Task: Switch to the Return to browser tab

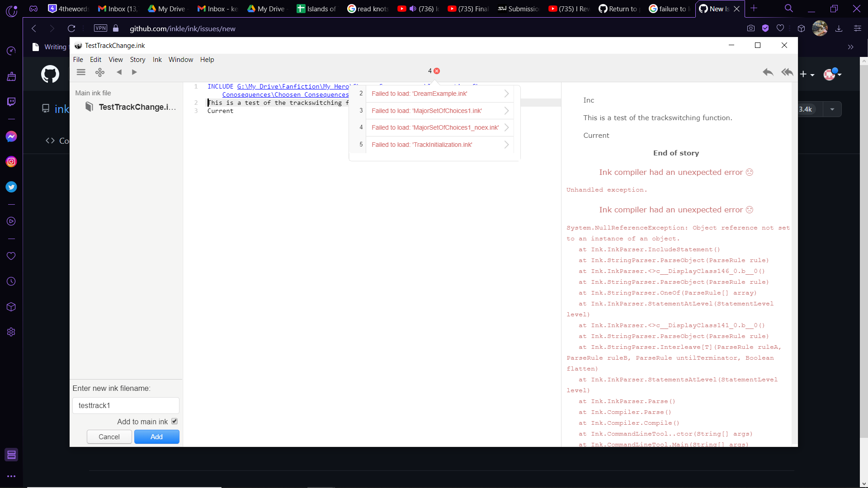Action: [x=618, y=9]
